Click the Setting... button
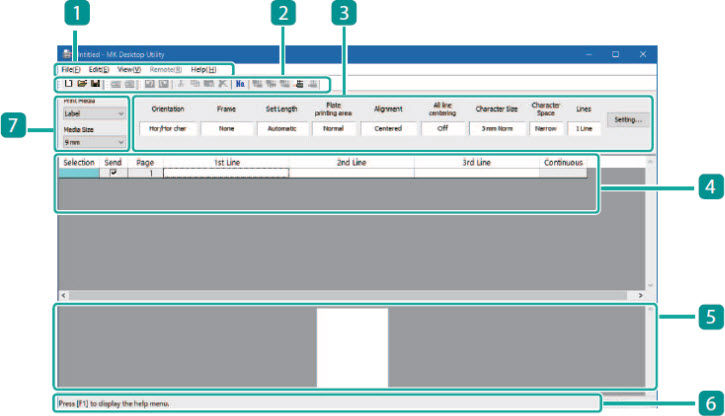 pyautogui.click(x=628, y=119)
